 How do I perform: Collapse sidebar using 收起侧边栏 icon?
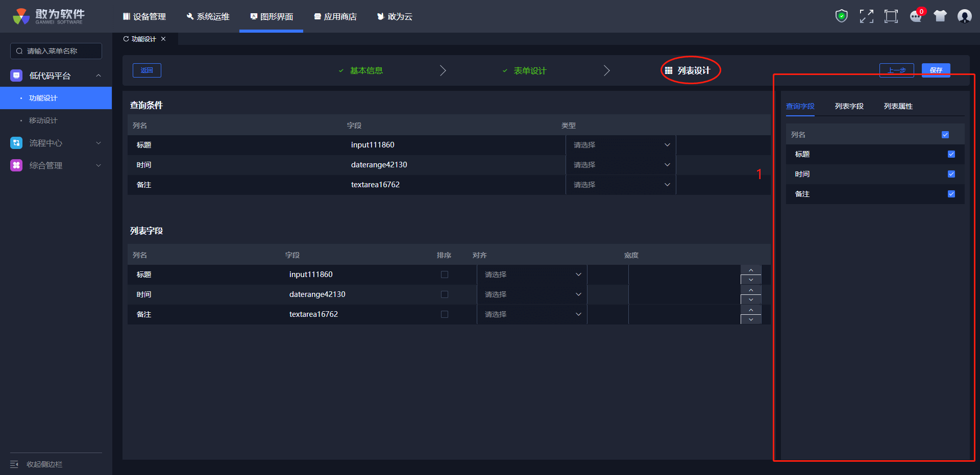point(14,464)
